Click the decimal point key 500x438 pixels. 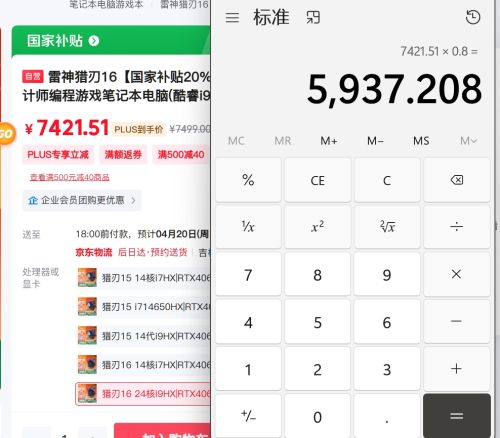pos(387,416)
